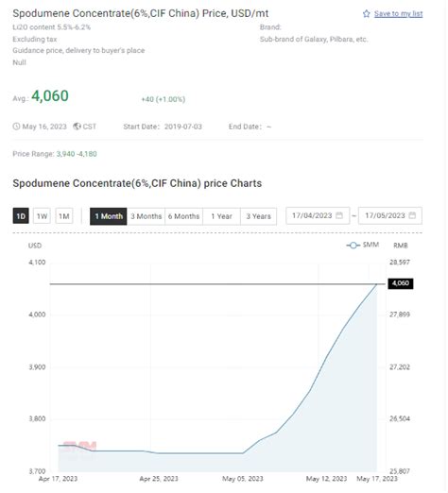
Task: Select the 1D interval toggle
Action: coord(21,216)
